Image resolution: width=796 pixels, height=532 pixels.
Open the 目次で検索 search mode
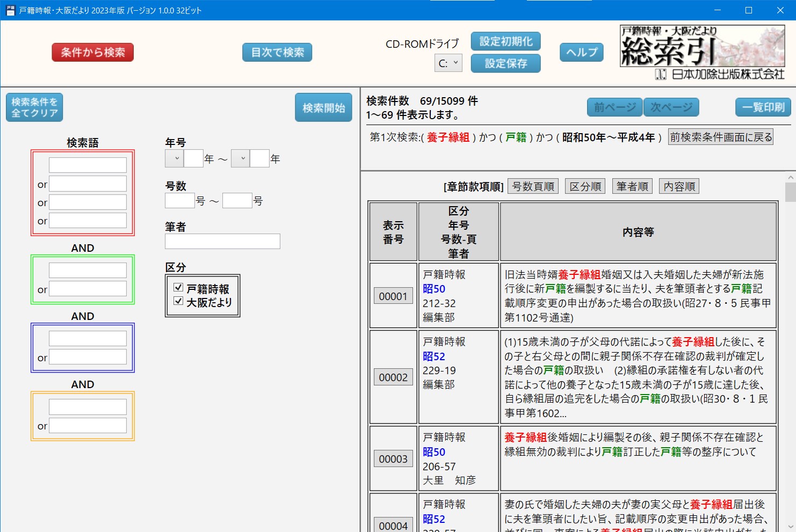point(277,53)
